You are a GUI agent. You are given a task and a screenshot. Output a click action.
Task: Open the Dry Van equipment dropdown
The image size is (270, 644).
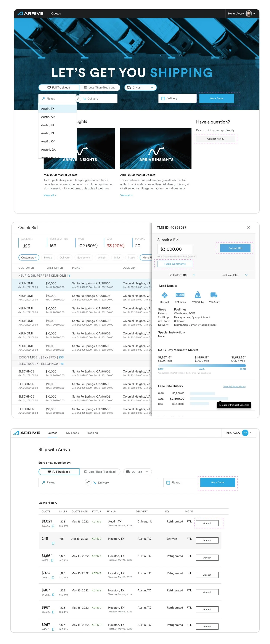click(x=140, y=87)
